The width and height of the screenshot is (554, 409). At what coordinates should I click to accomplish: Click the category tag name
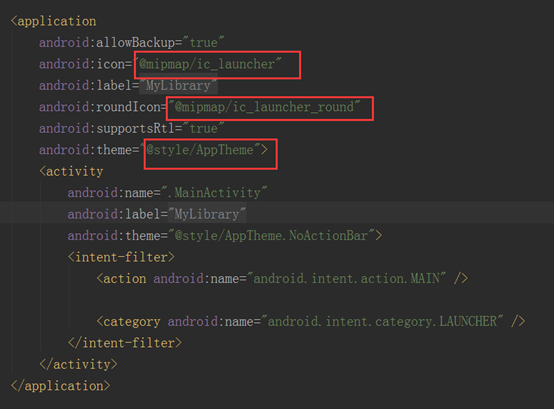pyautogui.click(x=132, y=321)
